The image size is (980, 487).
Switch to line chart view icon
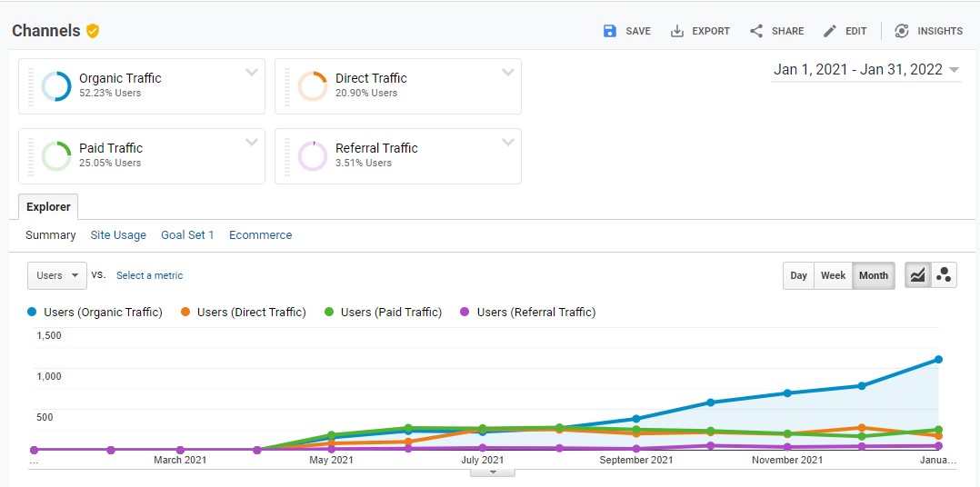(917, 275)
